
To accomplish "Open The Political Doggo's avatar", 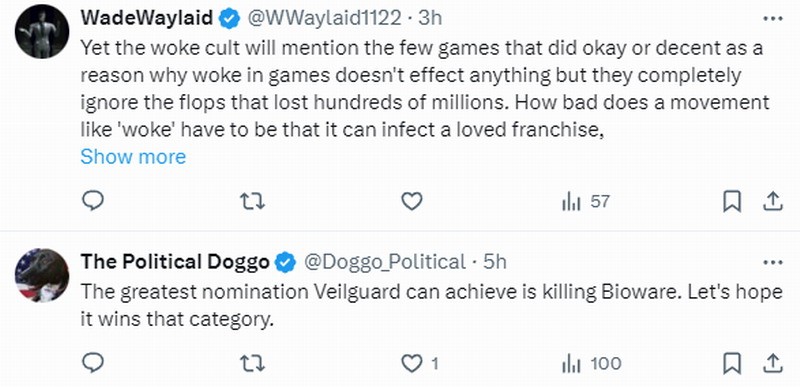I will (42, 276).
